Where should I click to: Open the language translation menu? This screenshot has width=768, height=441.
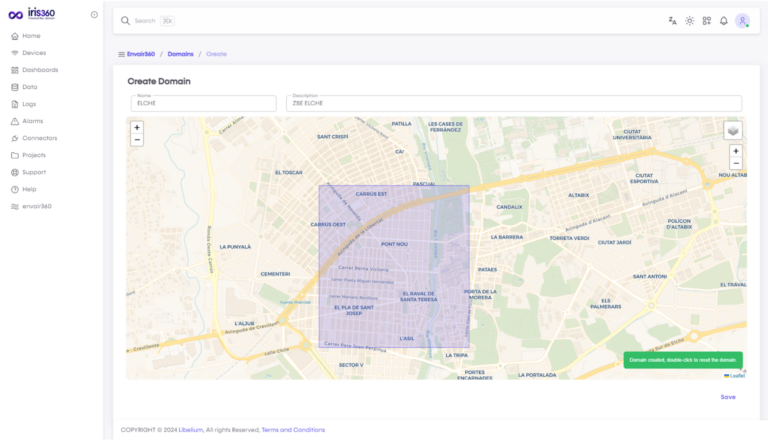[x=672, y=20]
